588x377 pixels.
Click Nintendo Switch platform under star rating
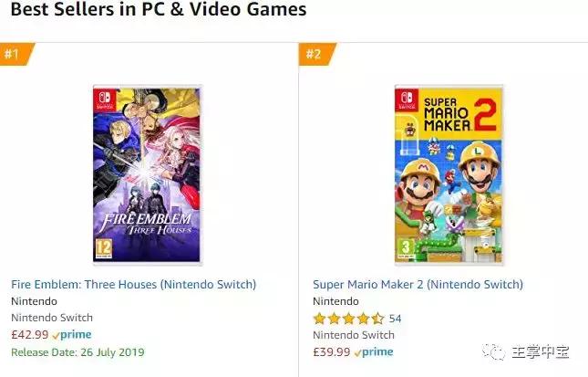(354, 335)
